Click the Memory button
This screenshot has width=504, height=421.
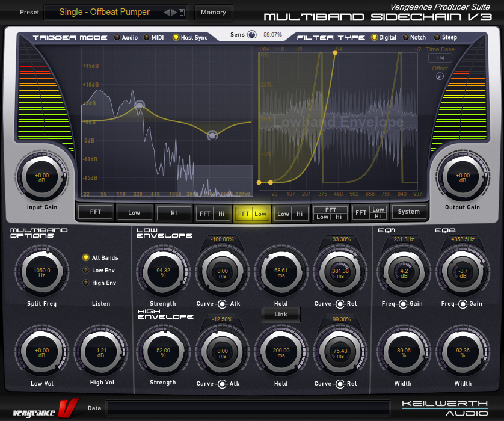pos(214,11)
